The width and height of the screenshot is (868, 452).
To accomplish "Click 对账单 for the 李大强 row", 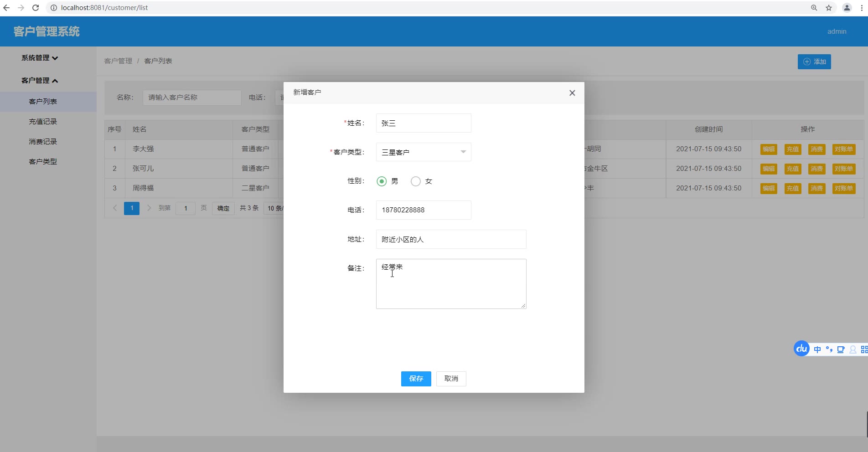I will pyautogui.click(x=844, y=149).
